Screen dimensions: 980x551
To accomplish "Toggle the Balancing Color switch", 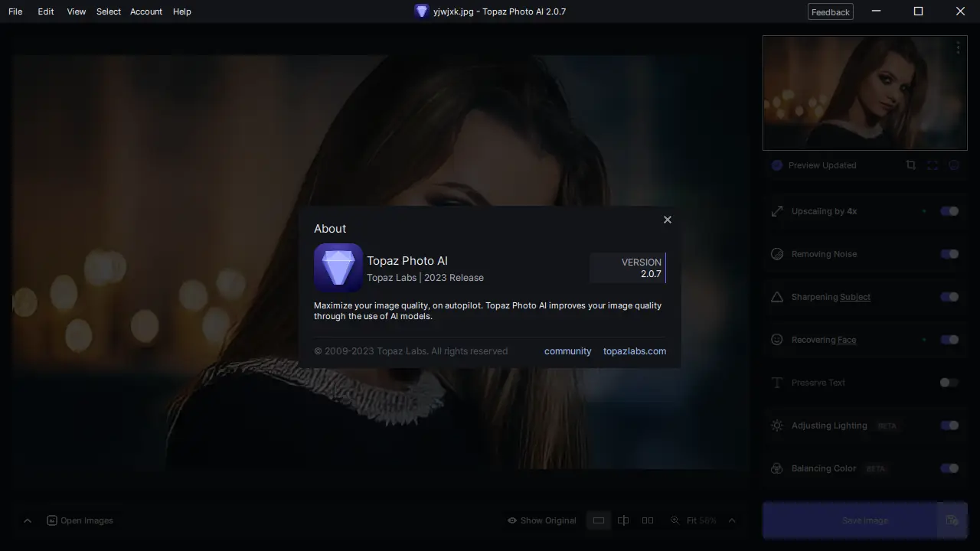I will (x=949, y=468).
